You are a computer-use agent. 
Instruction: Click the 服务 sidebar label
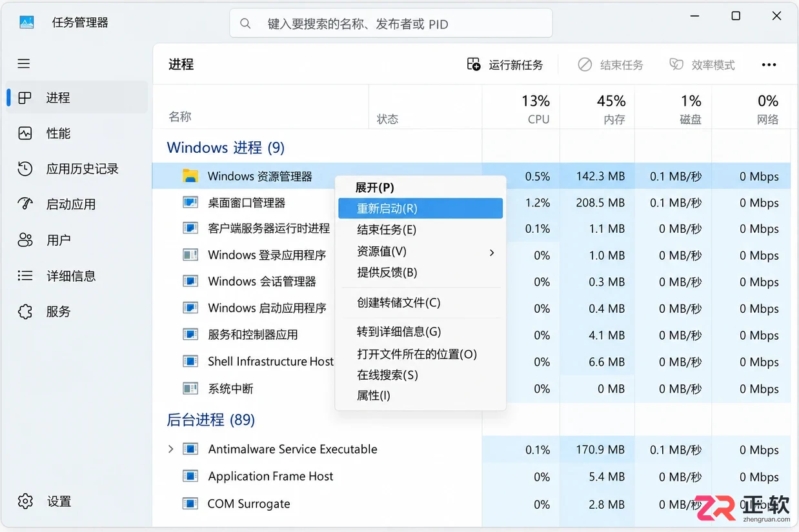[59, 311]
